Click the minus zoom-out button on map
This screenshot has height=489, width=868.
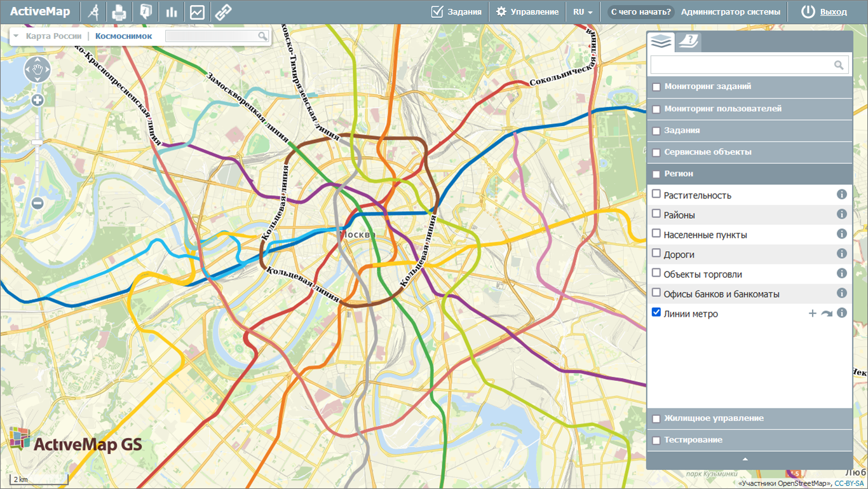[37, 203]
